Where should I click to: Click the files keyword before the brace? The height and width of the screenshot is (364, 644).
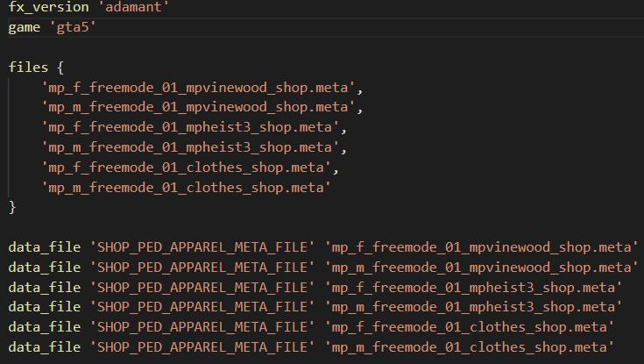(28, 67)
